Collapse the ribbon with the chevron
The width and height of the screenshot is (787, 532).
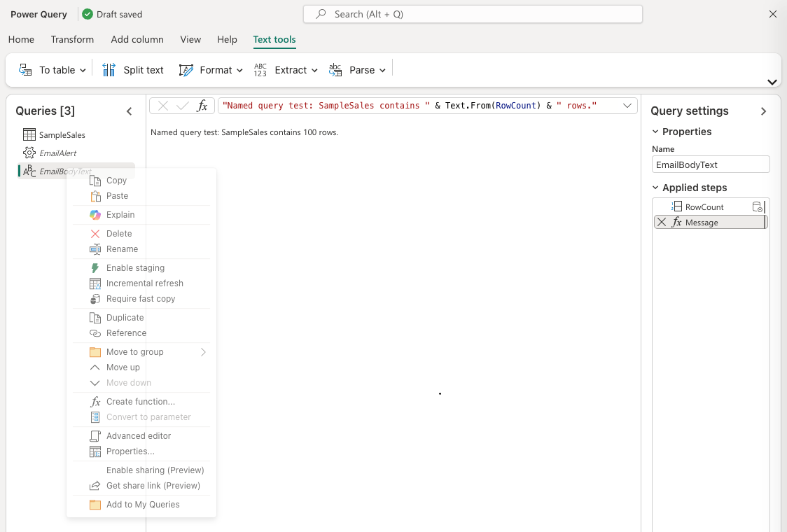(772, 82)
